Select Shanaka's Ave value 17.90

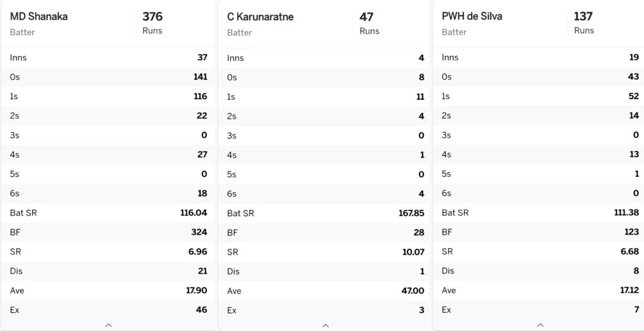point(196,290)
